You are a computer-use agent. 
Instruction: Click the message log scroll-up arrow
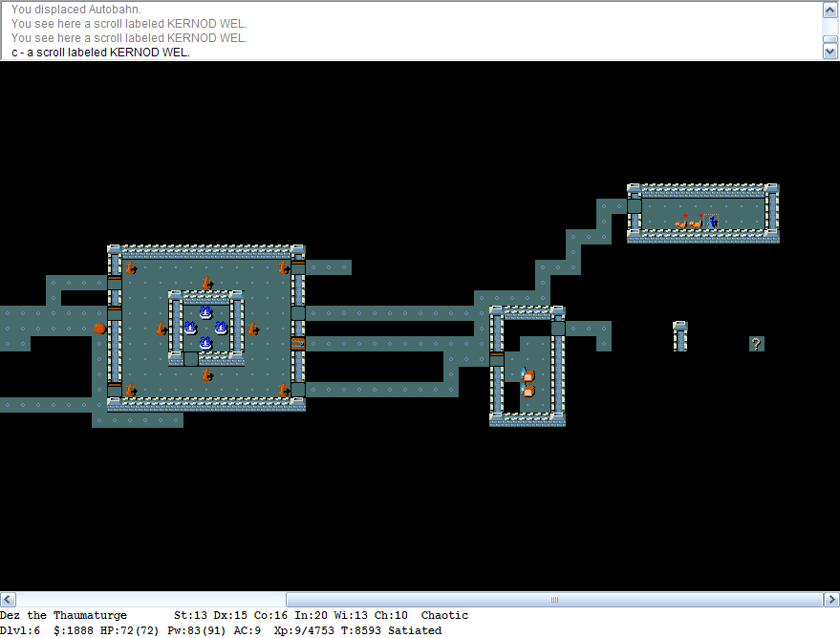click(829, 10)
